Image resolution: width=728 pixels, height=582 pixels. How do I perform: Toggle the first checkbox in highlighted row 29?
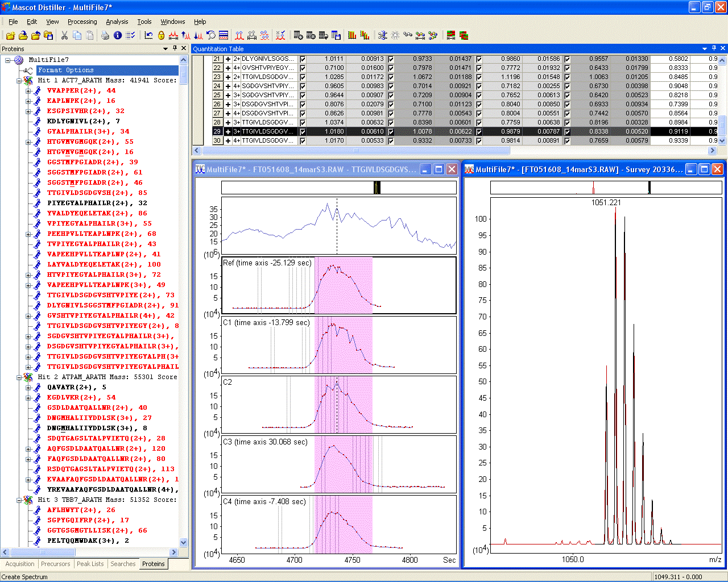(x=303, y=132)
